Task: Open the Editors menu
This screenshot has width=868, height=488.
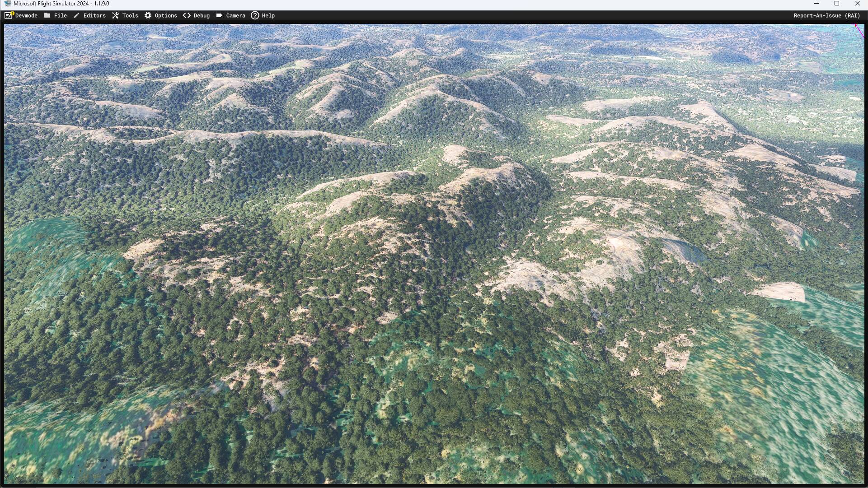Action: pos(94,15)
